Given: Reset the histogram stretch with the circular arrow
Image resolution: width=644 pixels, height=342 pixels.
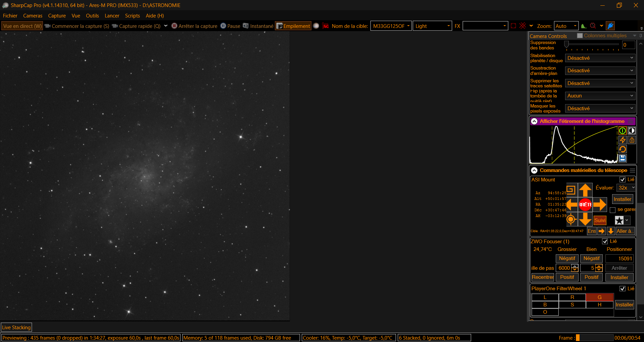Looking at the screenshot, I should click(623, 149).
